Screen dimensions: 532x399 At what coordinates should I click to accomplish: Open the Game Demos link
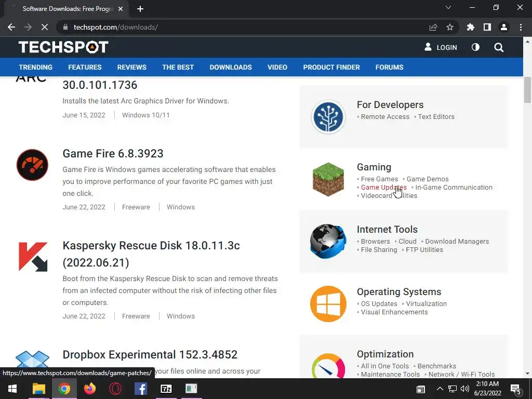tap(428, 179)
